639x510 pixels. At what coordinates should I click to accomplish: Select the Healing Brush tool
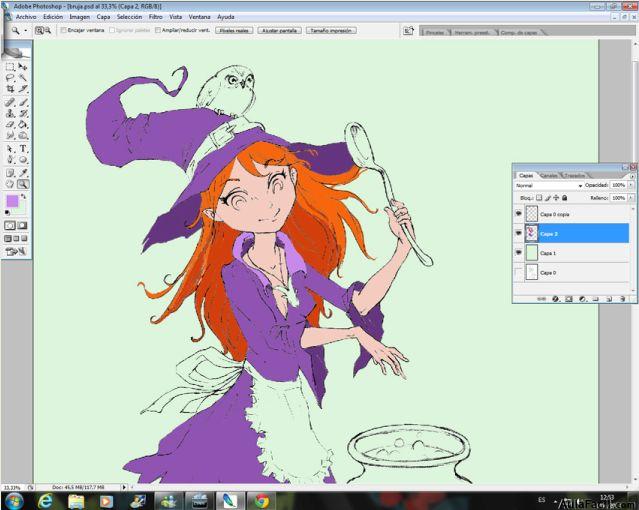tap(10, 102)
